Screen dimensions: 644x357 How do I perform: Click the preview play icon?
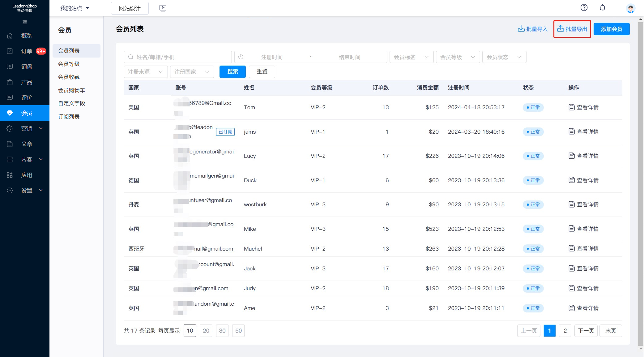[x=163, y=8]
